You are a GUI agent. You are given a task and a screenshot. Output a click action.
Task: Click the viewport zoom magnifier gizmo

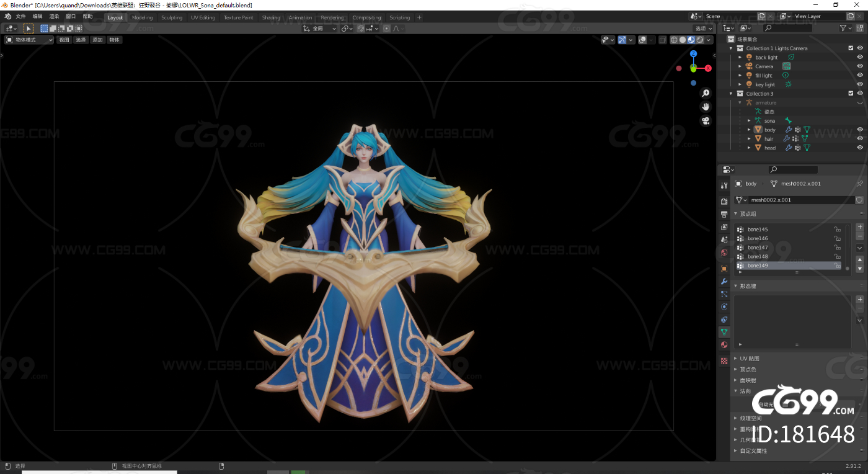(x=706, y=93)
